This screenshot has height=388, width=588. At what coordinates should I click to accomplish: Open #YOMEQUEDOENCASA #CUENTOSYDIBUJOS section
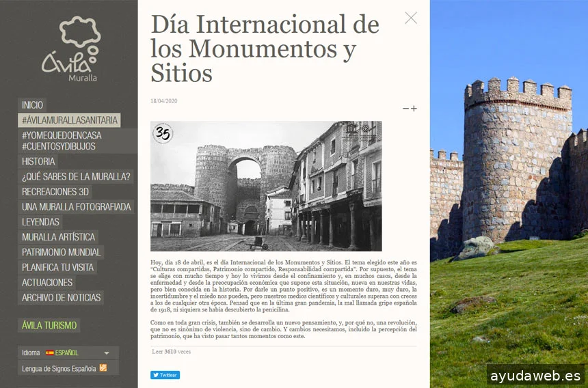58,141
